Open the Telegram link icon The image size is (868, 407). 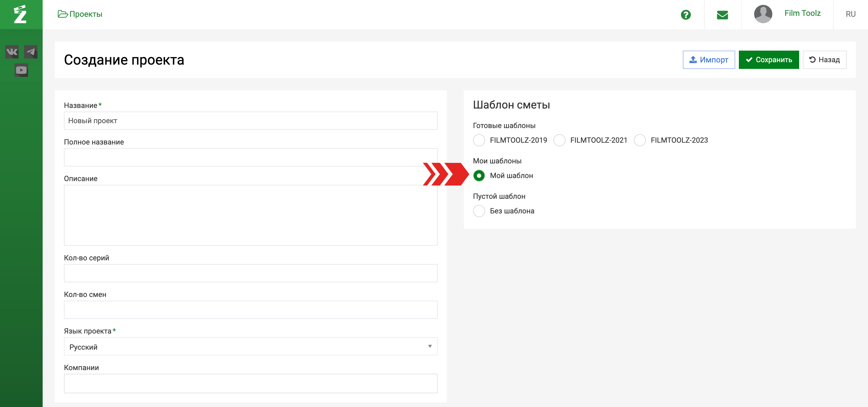pos(31,52)
